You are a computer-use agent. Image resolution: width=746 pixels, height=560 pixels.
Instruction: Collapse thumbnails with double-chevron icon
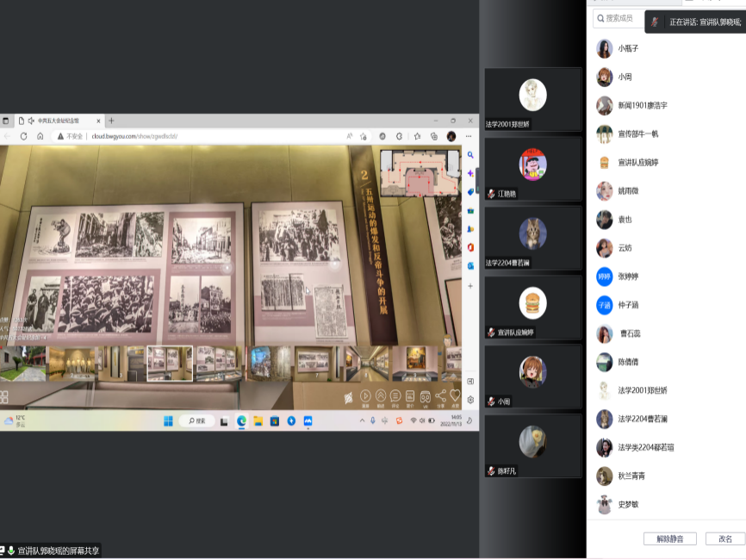pos(381,396)
